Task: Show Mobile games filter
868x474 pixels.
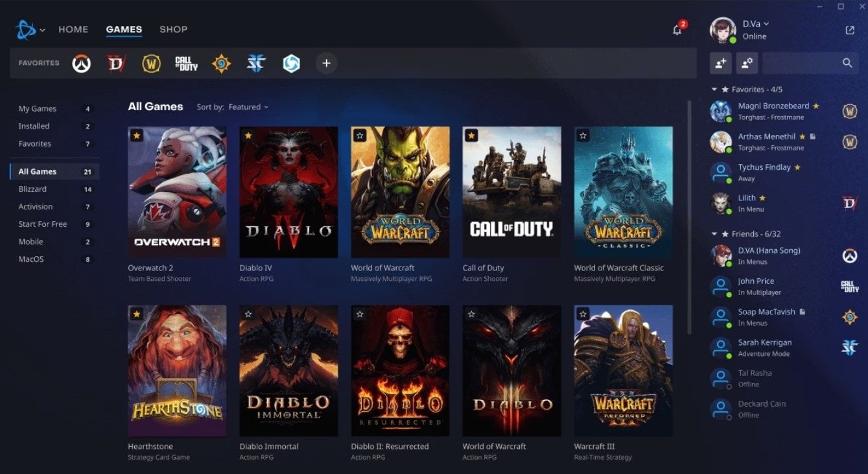Action: coord(54,242)
